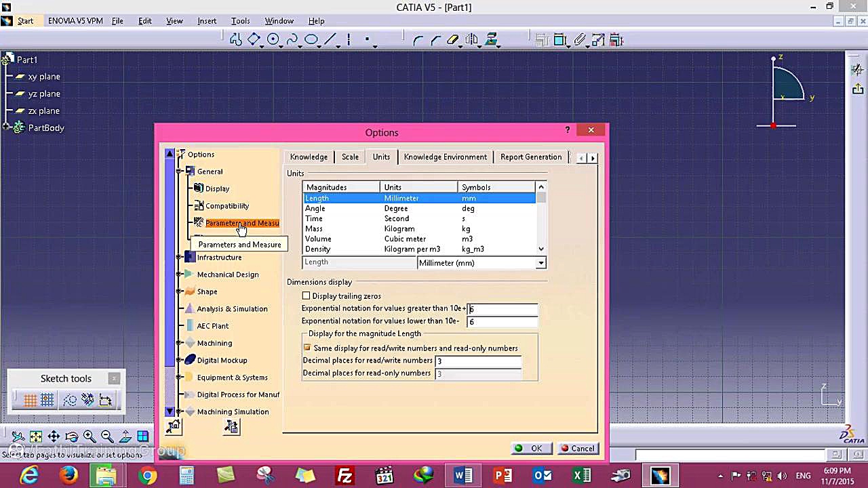Toggle the Grid in Sketch tools
Image resolution: width=868 pixels, height=488 pixels.
coord(31,401)
